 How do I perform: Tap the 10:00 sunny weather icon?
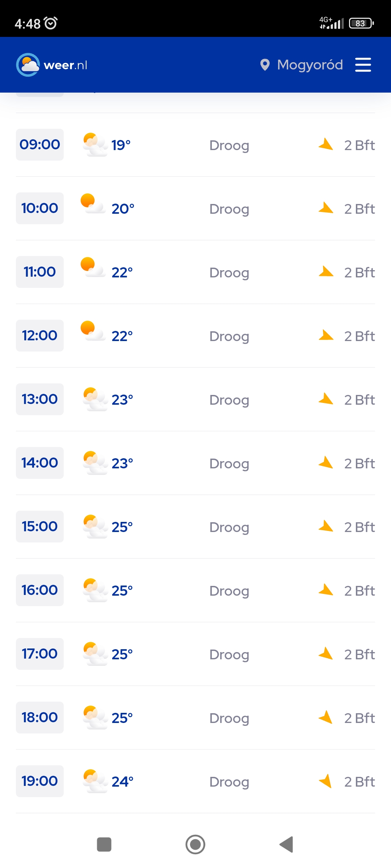pos(93,204)
